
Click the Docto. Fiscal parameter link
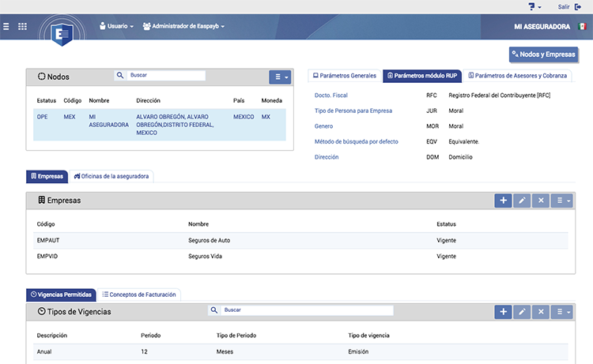click(331, 96)
